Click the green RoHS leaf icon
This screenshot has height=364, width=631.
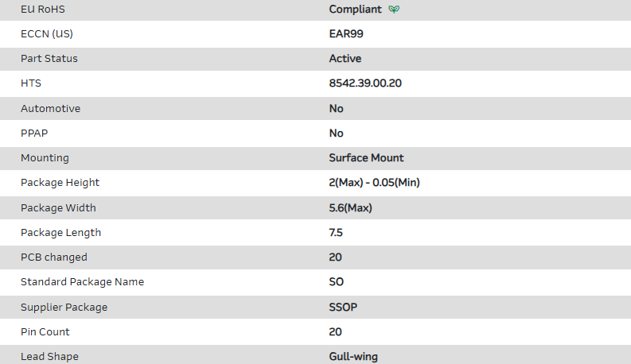pyautogui.click(x=394, y=10)
